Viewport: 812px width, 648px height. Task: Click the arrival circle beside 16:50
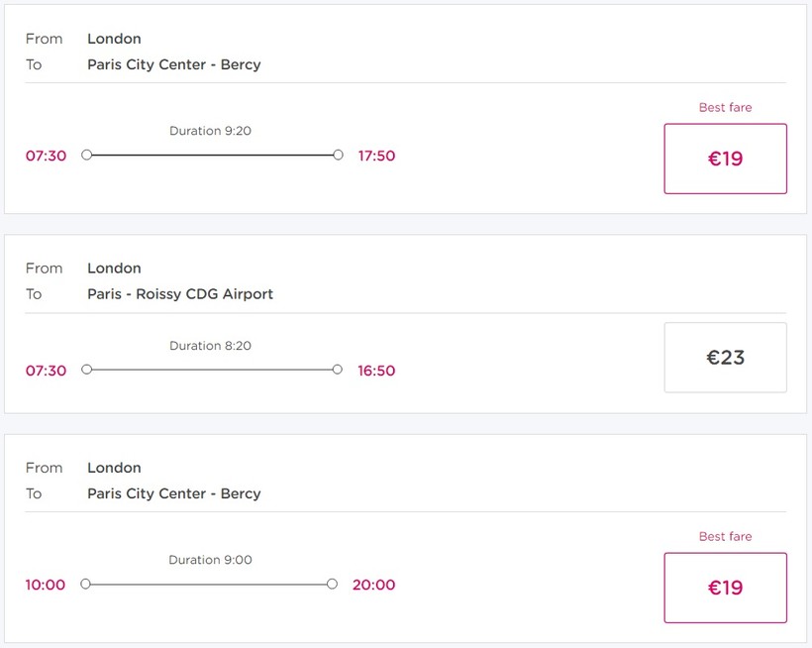[x=338, y=370]
